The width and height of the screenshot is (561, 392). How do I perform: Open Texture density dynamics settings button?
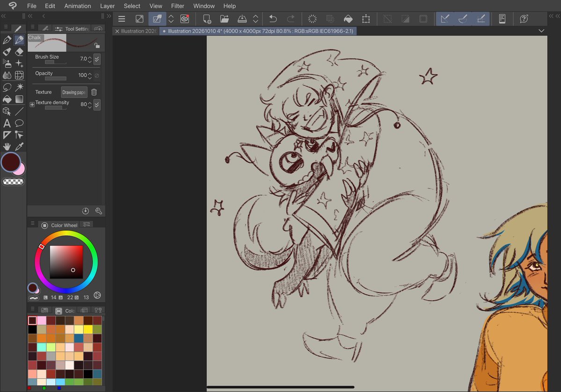tap(97, 104)
